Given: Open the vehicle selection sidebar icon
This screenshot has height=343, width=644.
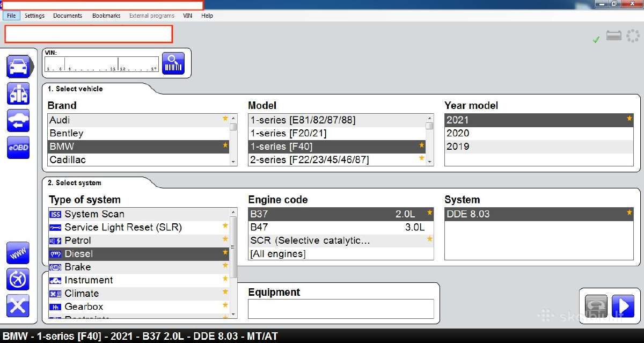Looking at the screenshot, I should [18, 66].
